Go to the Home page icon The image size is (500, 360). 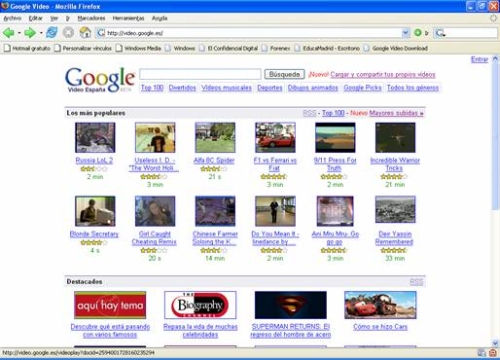coord(85,33)
